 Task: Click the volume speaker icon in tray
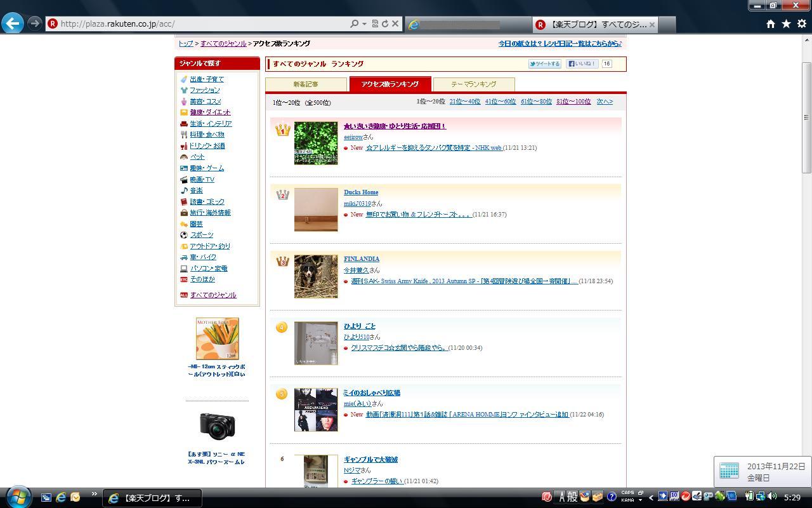click(x=772, y=497)
